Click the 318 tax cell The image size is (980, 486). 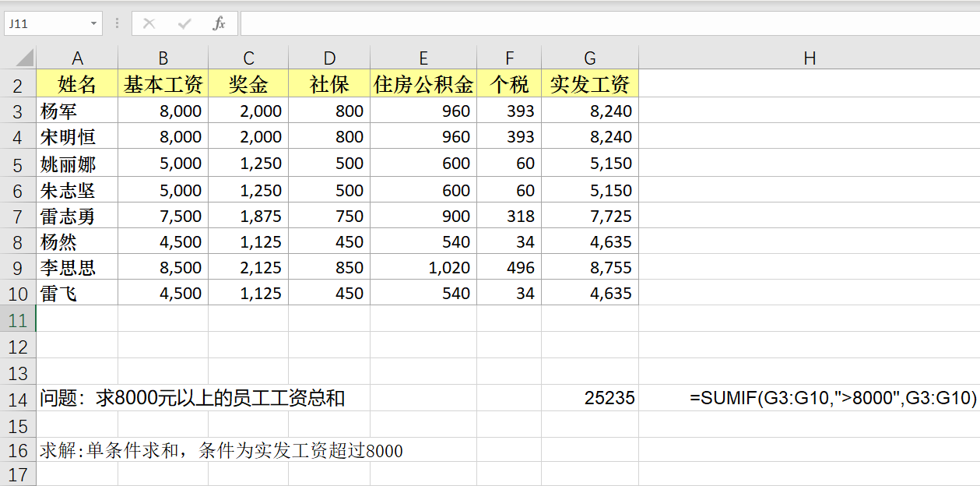(509, 216)
